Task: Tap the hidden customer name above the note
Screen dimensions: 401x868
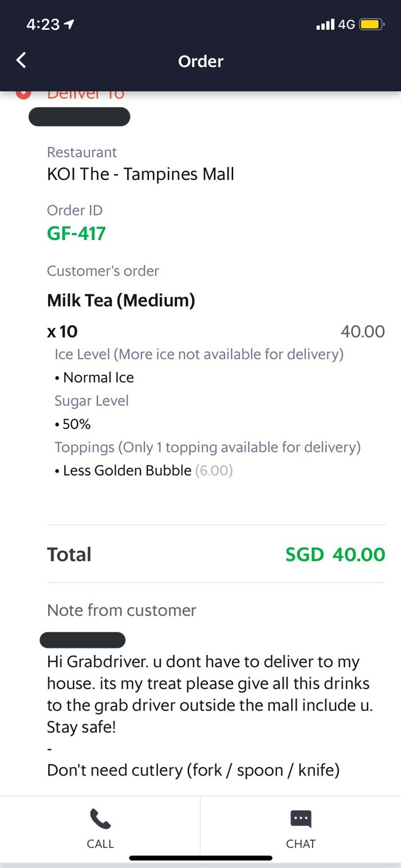Action: pyautogui.click(x=82, y=640)
